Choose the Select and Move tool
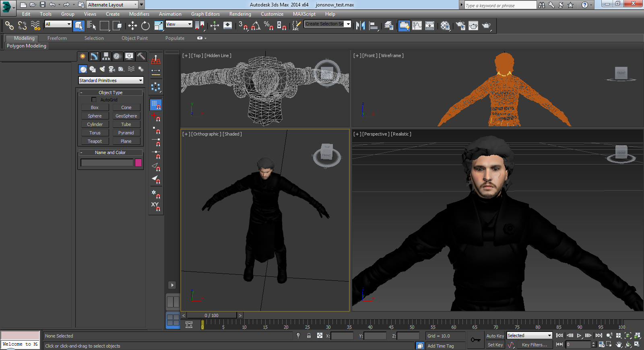The height and width of the screenshot is (350, 644). click(132, 26)
